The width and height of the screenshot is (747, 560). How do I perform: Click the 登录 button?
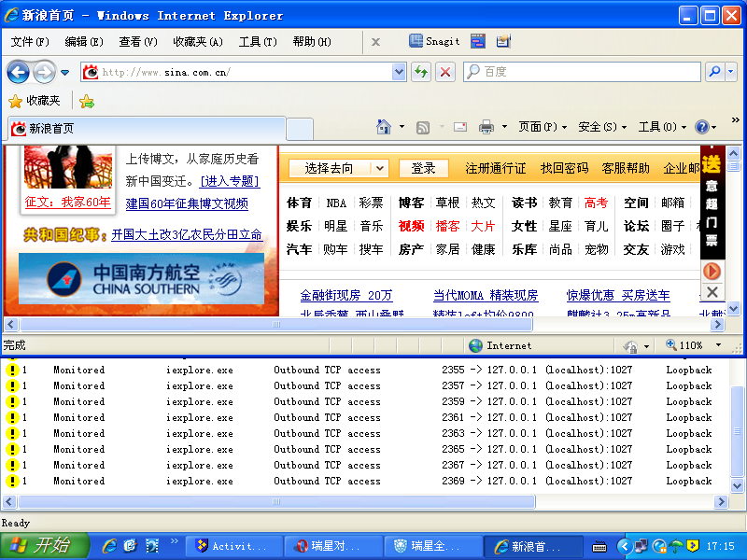[423, 168]
